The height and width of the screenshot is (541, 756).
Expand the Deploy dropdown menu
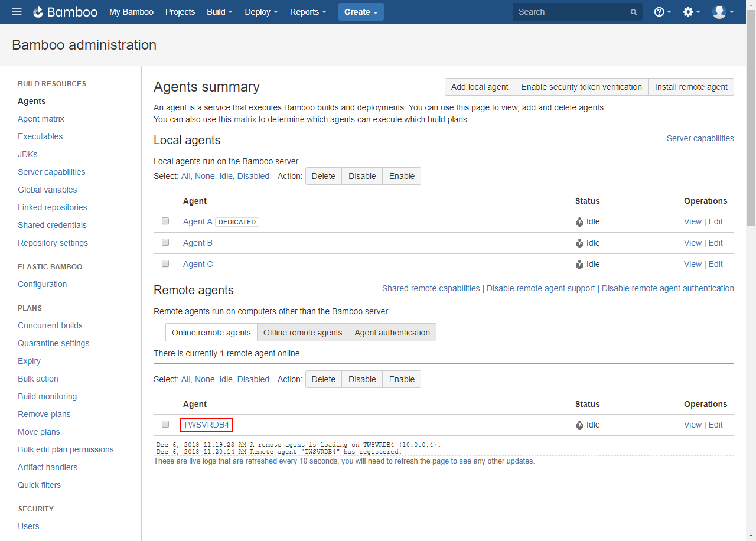(x=261, y=12)
